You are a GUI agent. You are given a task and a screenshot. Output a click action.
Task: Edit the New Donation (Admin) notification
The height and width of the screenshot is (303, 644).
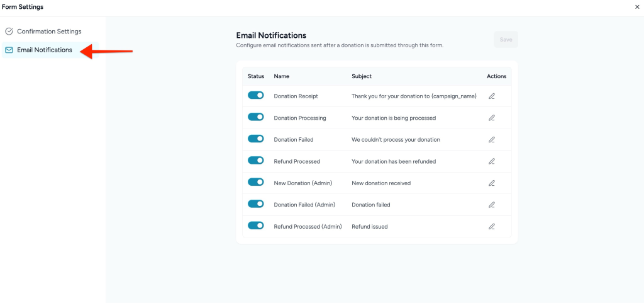click(x=492, y=183)
